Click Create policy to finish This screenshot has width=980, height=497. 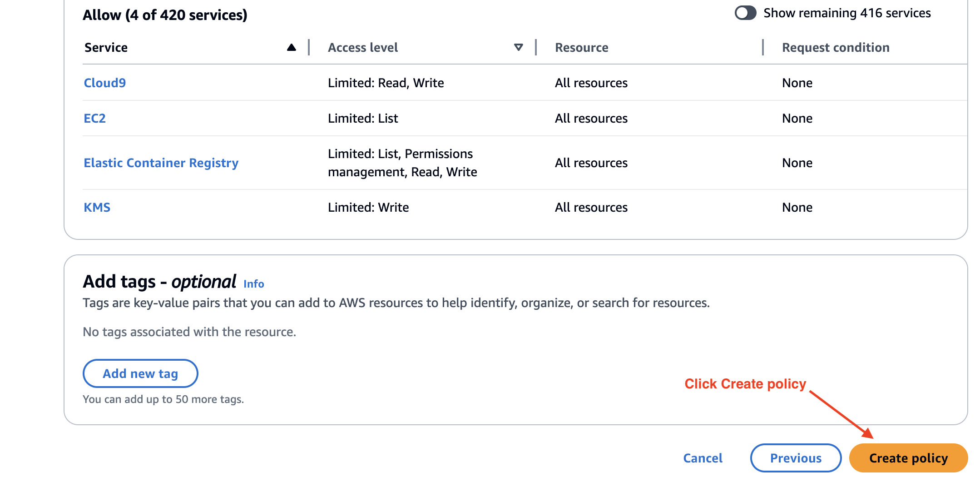click(x=907, y=458)
